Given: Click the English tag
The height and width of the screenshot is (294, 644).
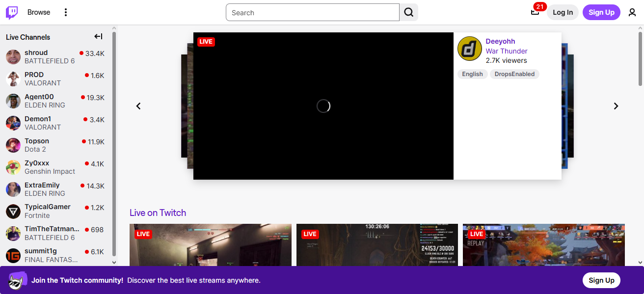Looking at the screenshot, I should click(472, 74).
